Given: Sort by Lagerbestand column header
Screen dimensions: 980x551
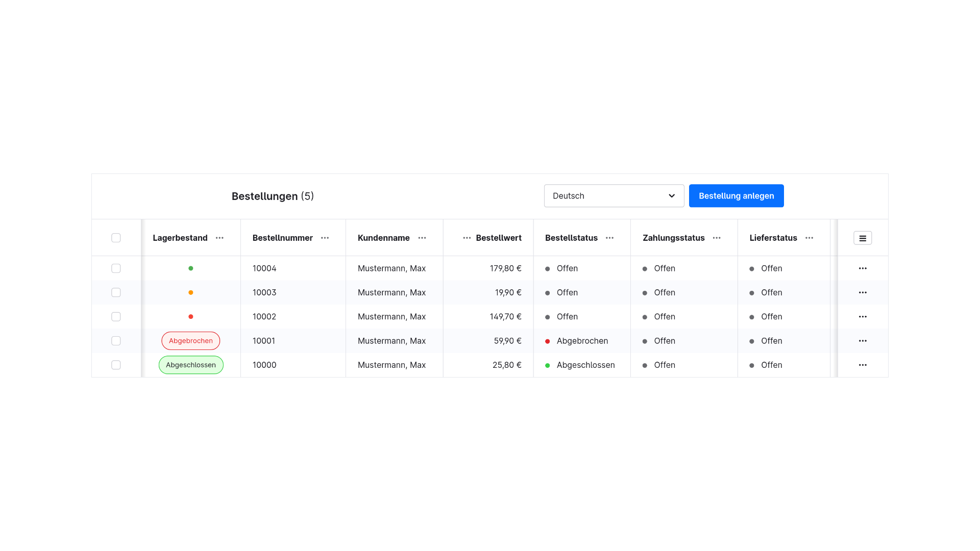Looking at the screenshot, I should tap(180, 238).
